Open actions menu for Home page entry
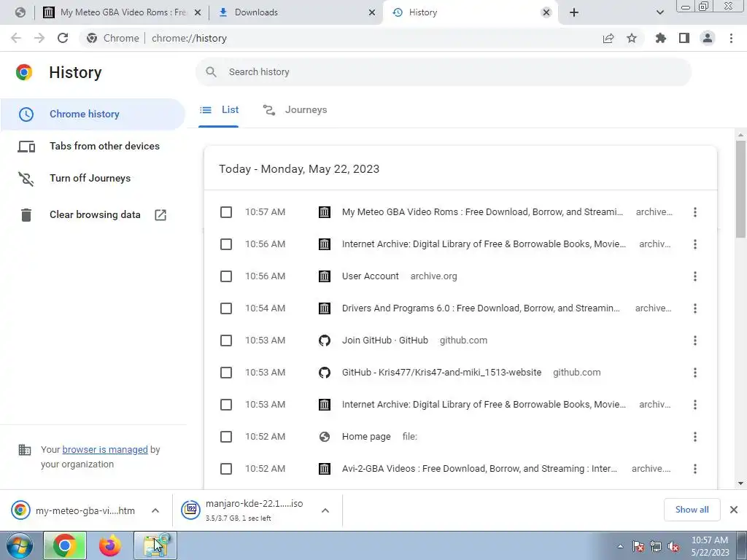747x560 pixels. click(695, 437)
